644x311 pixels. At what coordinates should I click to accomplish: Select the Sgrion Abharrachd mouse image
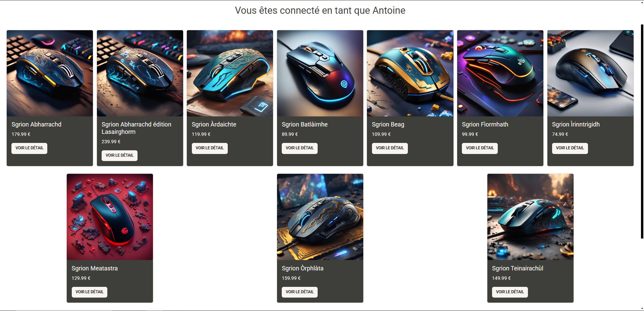coord(50,73)
